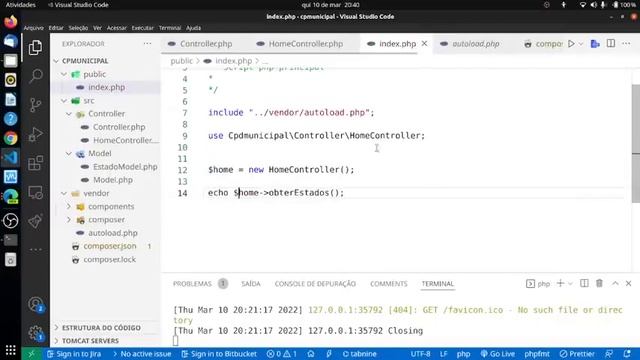This screenshot has width=640, height=360.
Task: Change UTF-8 file encoding
Action: 420,354
